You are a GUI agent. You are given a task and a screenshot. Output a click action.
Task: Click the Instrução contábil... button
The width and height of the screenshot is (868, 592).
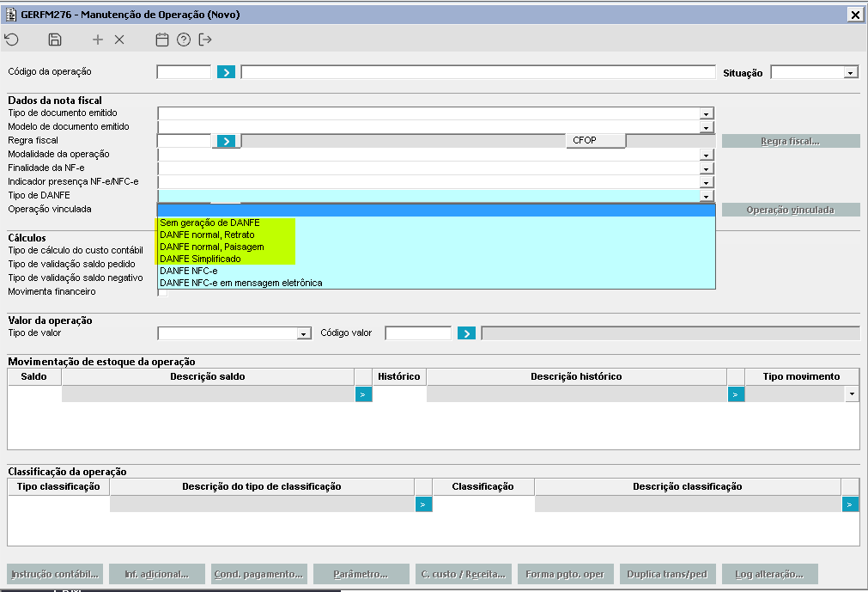tap(55, 574)
